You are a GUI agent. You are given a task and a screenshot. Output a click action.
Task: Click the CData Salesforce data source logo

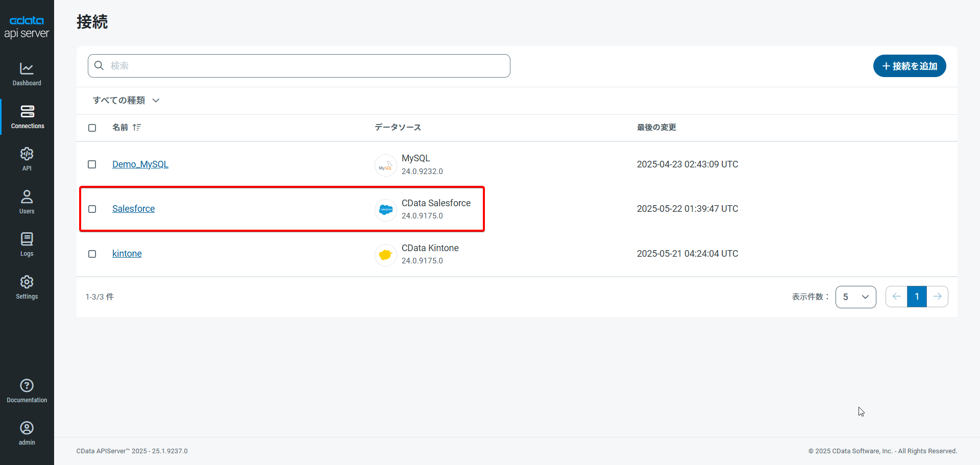point(386,209)
